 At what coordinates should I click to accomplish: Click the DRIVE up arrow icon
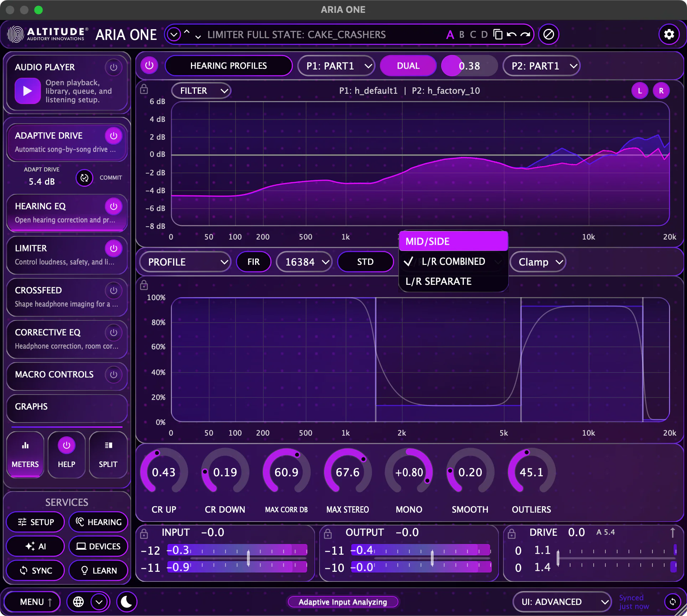tap(672, 533)
